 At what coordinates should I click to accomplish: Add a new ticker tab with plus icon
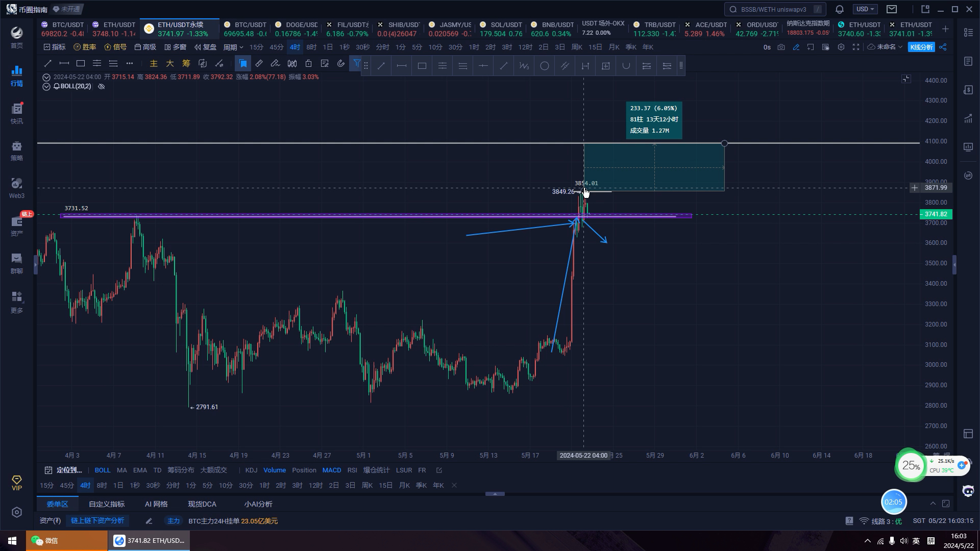945,29
